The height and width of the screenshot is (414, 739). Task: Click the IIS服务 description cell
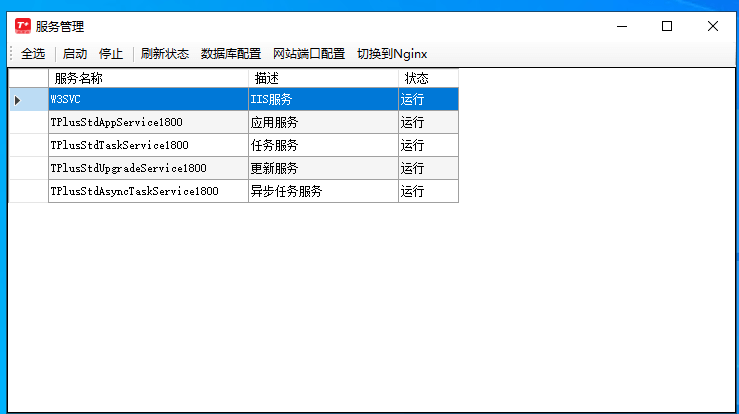tap(323, 99)
